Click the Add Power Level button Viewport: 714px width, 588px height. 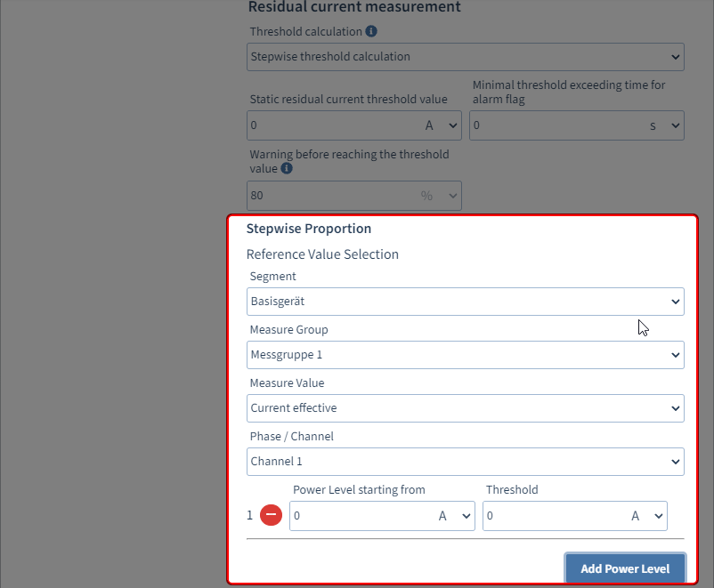[624, 568]
